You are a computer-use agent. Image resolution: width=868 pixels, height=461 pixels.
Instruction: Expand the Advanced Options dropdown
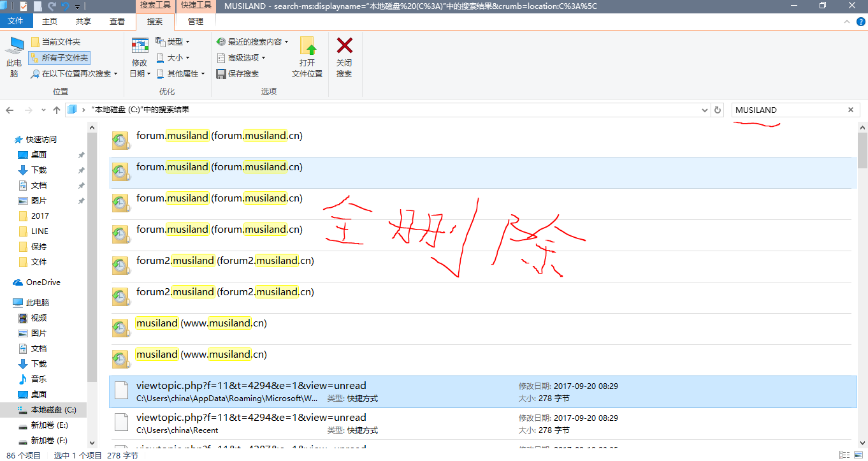click(x=242, y=58)
